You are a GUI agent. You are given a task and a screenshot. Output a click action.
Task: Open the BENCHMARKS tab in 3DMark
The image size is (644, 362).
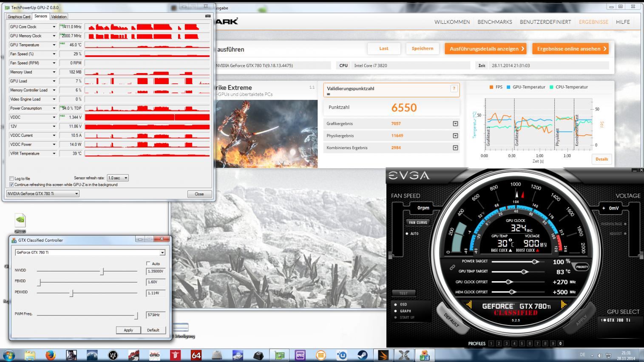(495, 22)
